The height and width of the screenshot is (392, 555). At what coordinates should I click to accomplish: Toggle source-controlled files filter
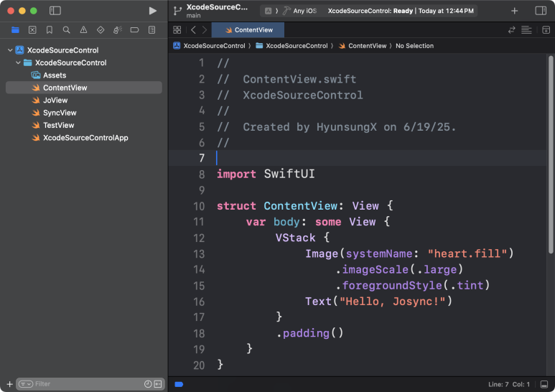158,384
